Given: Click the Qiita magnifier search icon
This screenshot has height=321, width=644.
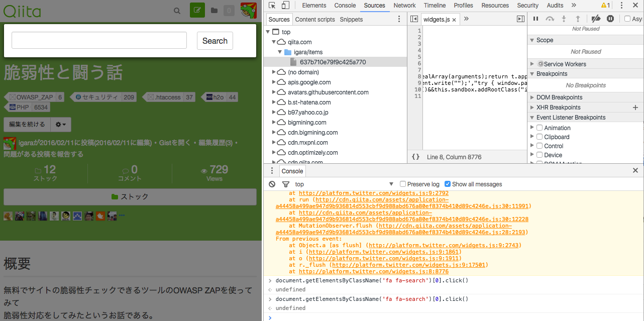Looking at the screenshot, I should click(x=177, y=11).
